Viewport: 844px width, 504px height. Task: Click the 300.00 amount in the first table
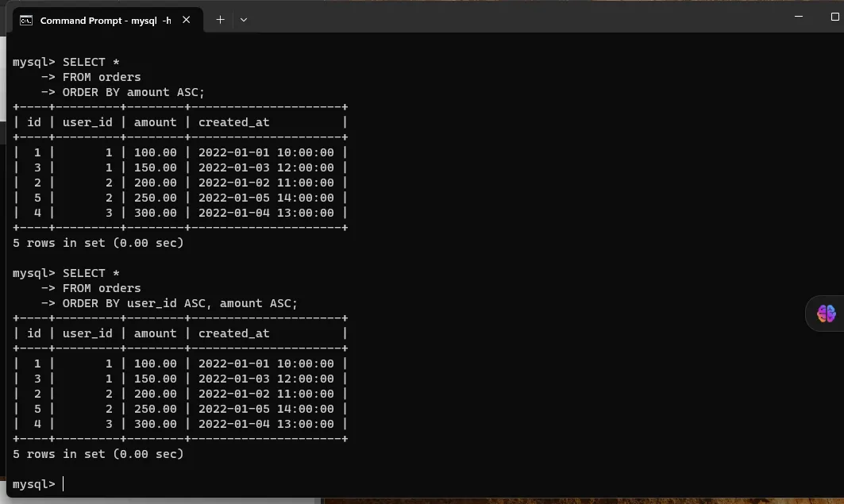[155, 213]
